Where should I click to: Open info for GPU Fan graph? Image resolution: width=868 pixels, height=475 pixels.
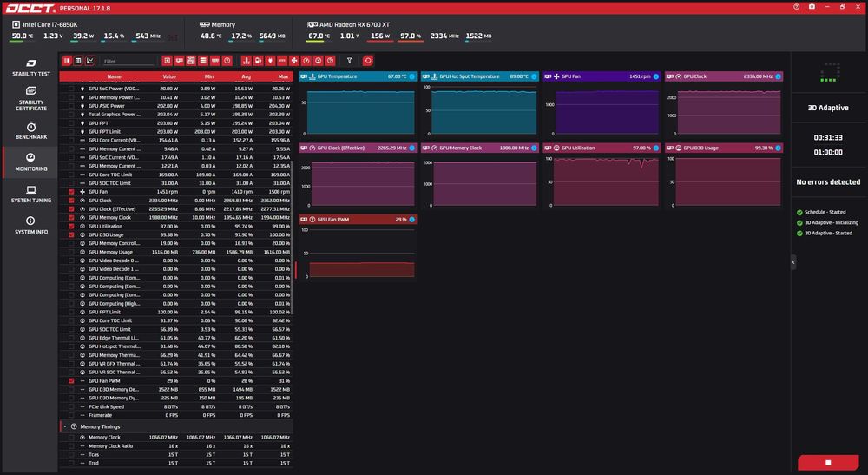coord(656,76)
